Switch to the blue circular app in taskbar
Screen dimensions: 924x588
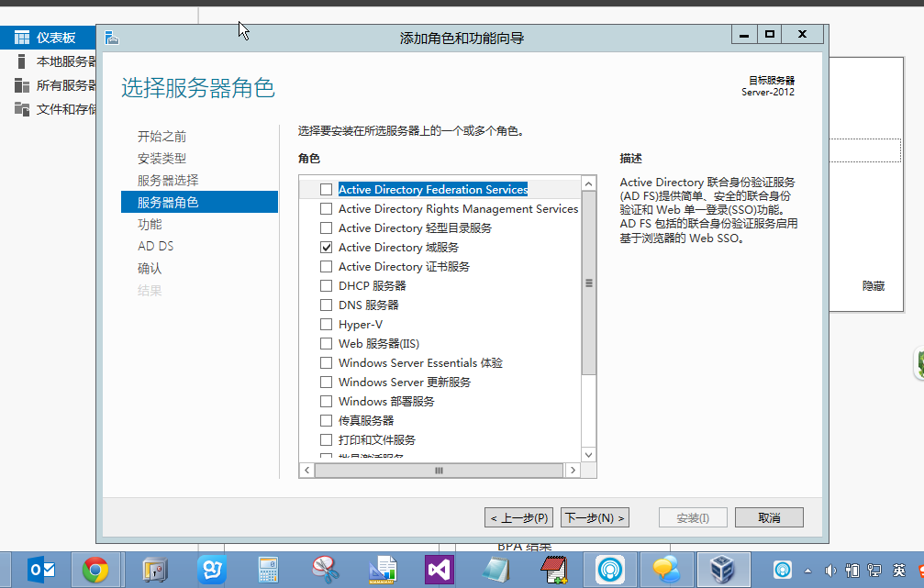coord(610,570)
